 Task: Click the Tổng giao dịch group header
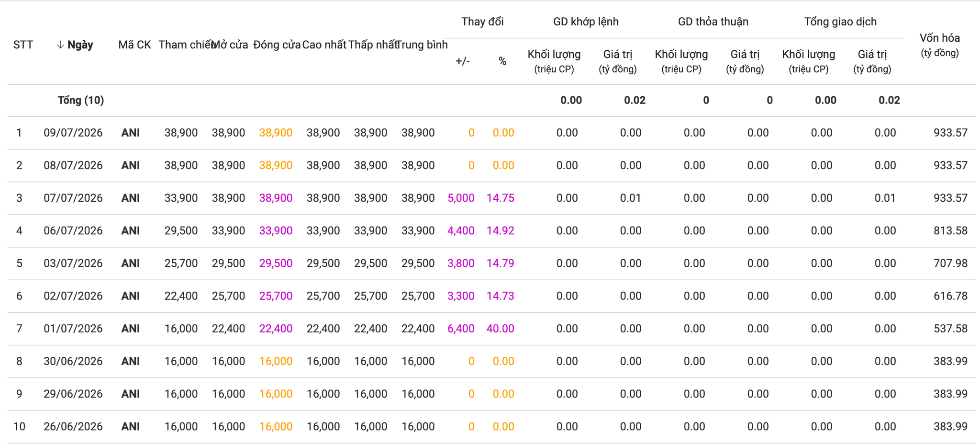click(x=840, y=22)
